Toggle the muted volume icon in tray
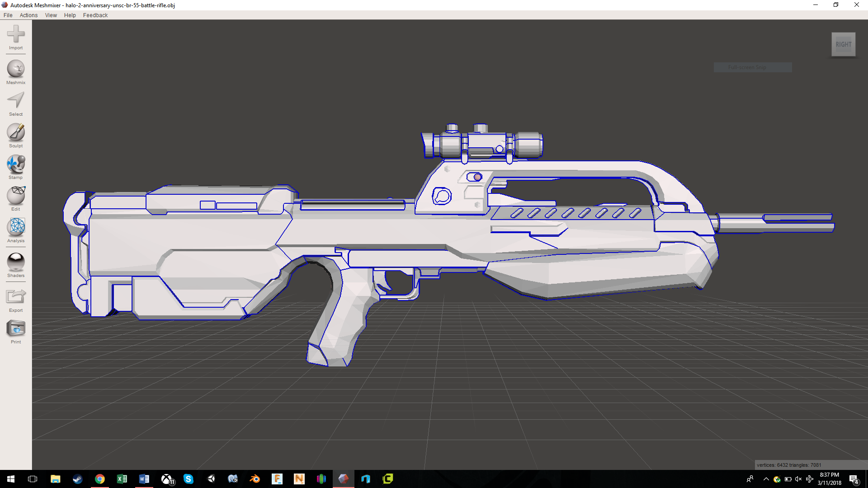Image resolution: width=868 pixels, height=488 pixels. (x=798, y=479)
